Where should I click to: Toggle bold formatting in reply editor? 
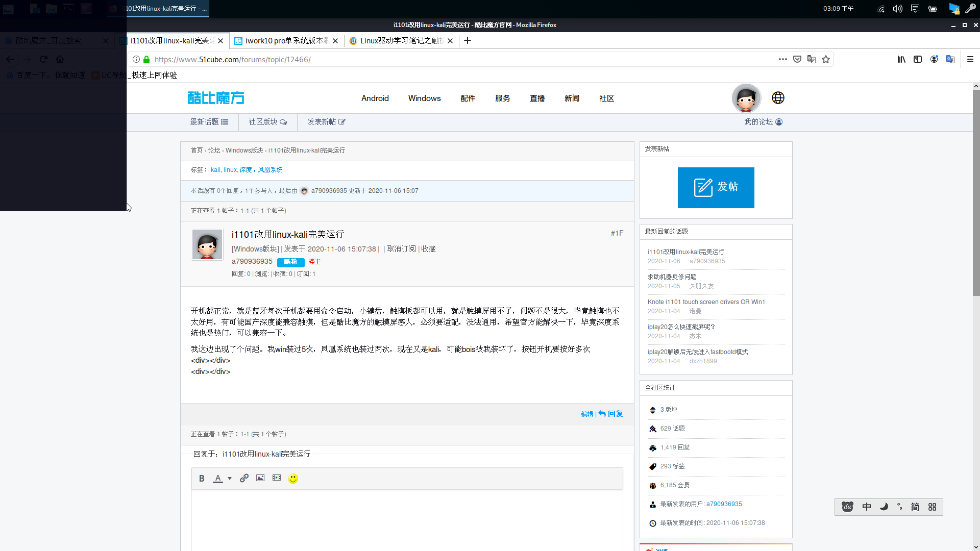[x=202, y=479]
